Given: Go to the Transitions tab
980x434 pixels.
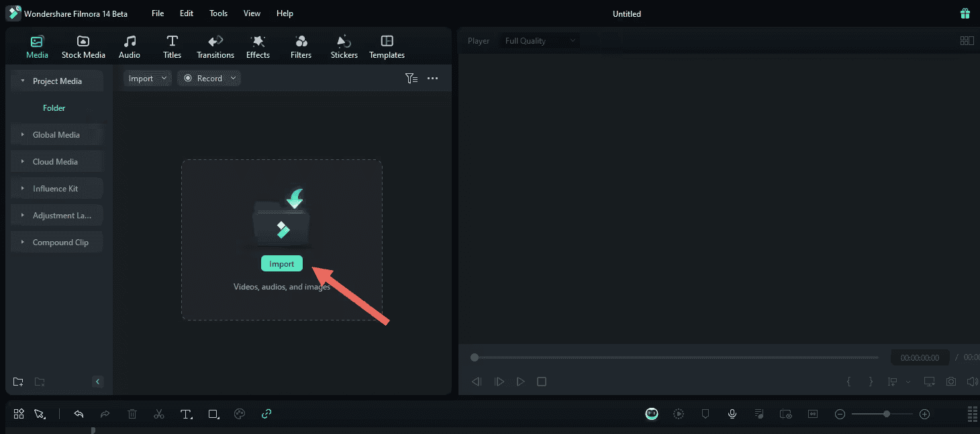Looking at the screenshot, I should click(215, 47).
